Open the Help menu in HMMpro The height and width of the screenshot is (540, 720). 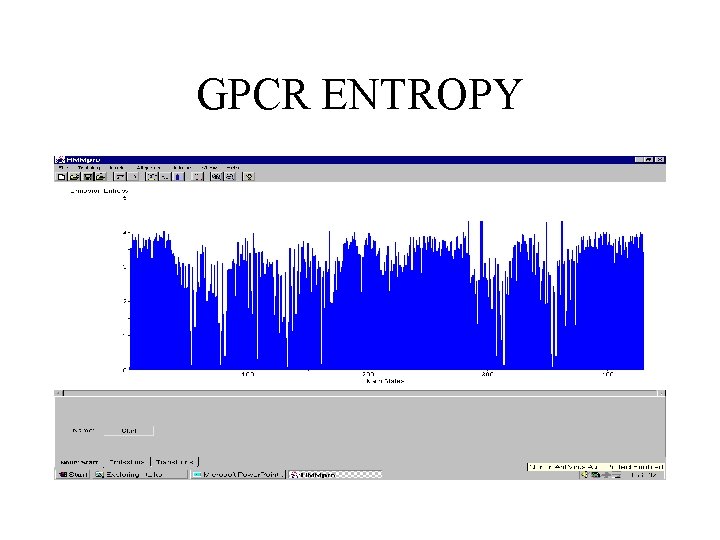(x=233, y=168)
